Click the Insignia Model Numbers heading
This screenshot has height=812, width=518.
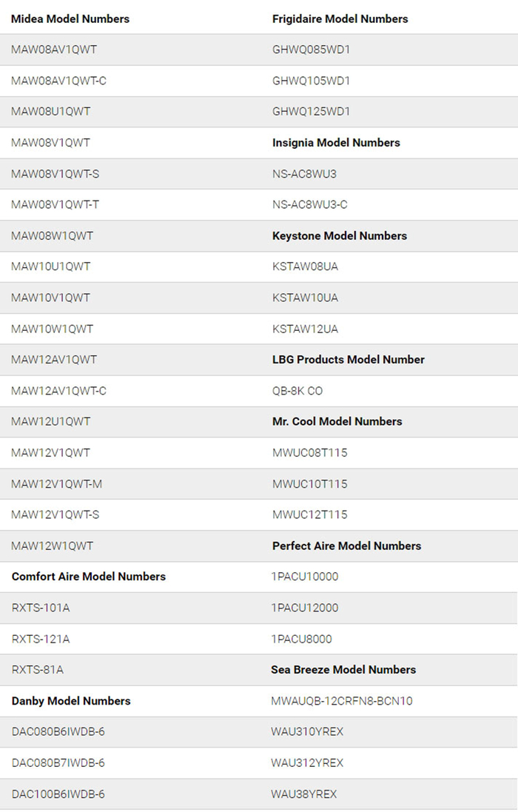(336, 143)
